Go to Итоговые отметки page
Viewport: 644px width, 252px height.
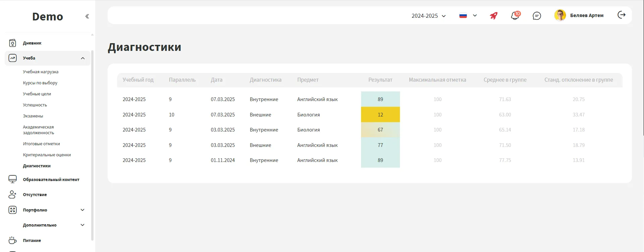(x=41, y=144)
